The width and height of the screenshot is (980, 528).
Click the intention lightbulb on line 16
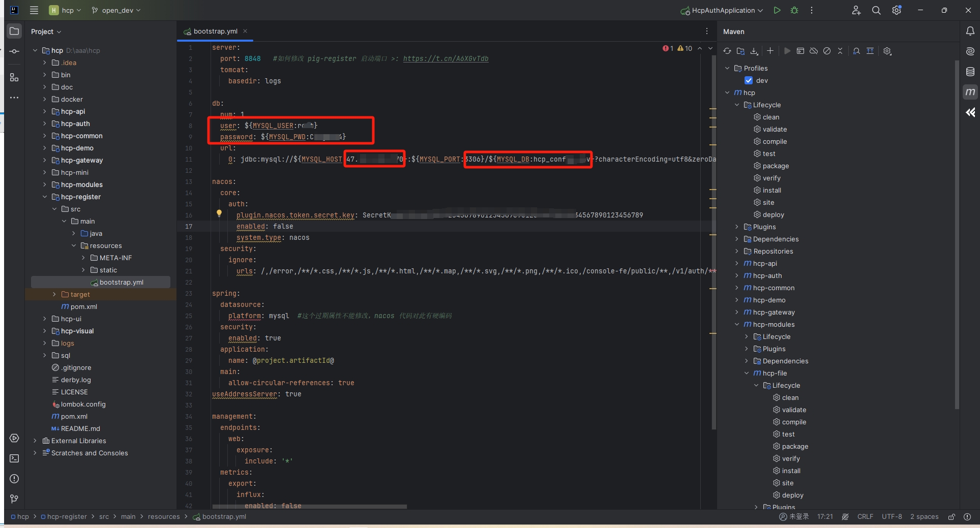[219, 213]
